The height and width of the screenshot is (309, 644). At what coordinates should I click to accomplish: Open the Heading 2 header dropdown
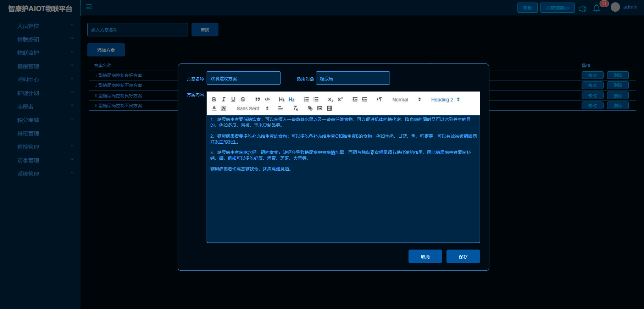pos(445,100)
